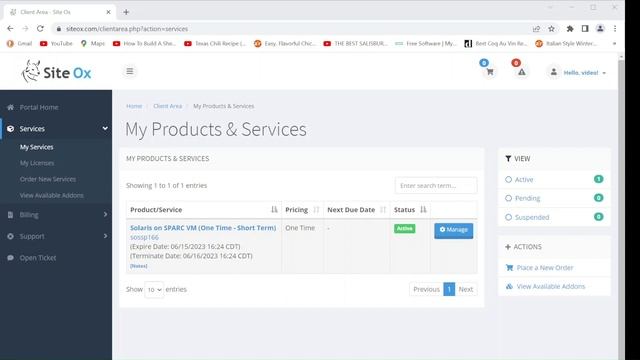Open Maps bookmark
Viewport: 640px width, 360px height.
(x=93, y=43)
